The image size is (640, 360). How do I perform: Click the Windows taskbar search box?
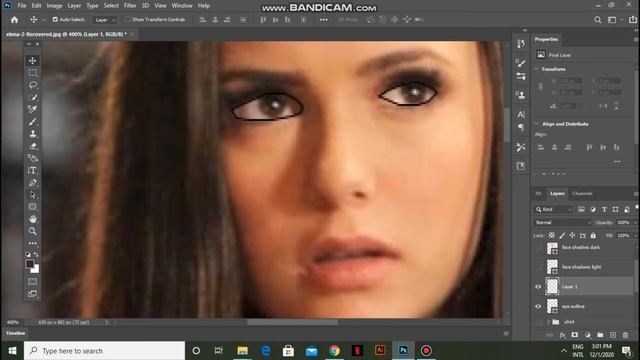tap(104, 351)
